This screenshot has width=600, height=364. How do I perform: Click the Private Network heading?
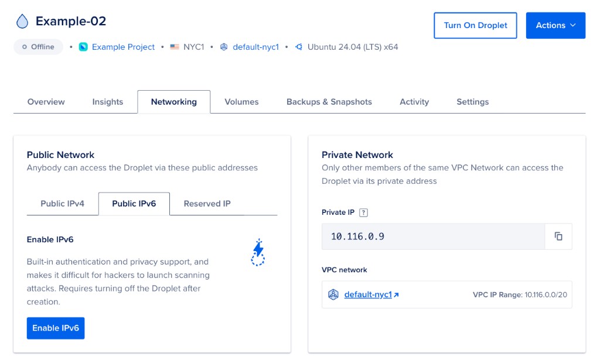357,155
